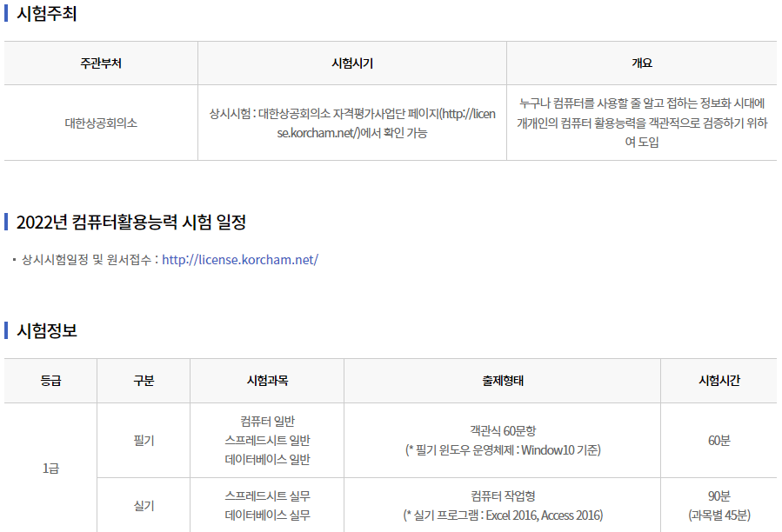This screenshot has width=782, height=532.
Task: Select the 개요 column header
Action: click(642, 63)
